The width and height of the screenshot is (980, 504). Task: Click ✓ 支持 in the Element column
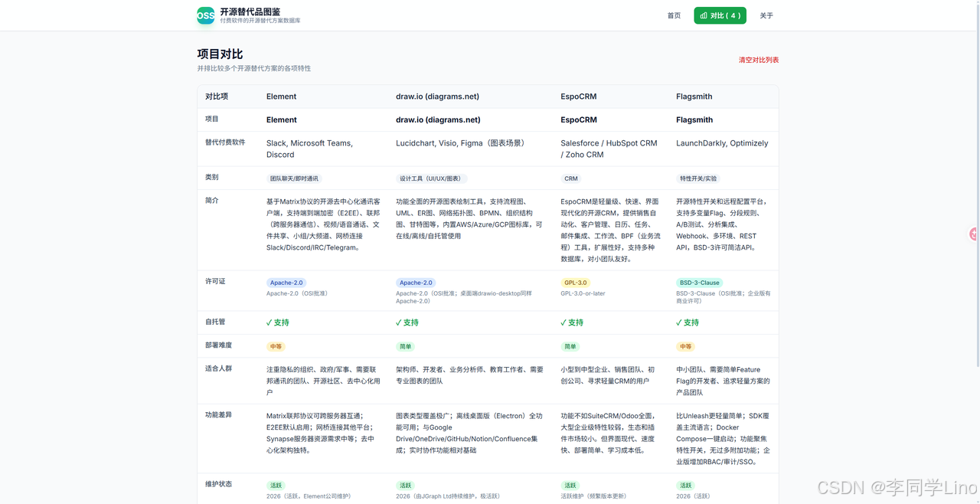click(278, 322)
